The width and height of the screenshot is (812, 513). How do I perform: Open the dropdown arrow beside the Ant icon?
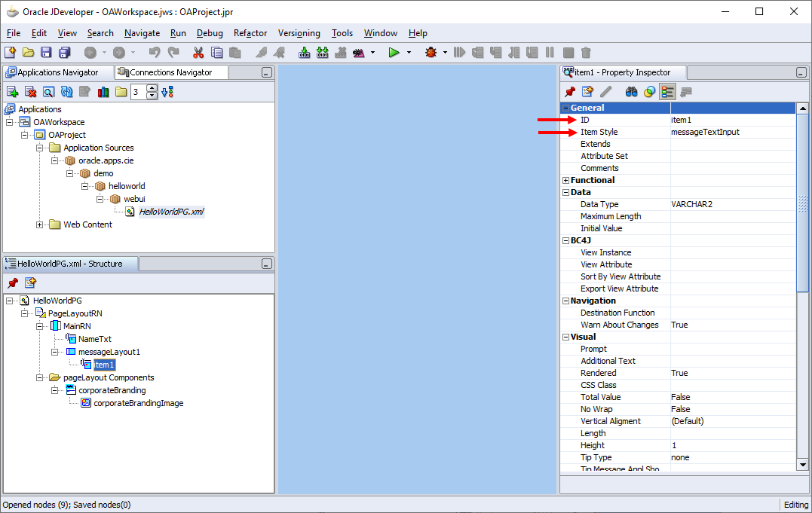(x=373, y=52)
